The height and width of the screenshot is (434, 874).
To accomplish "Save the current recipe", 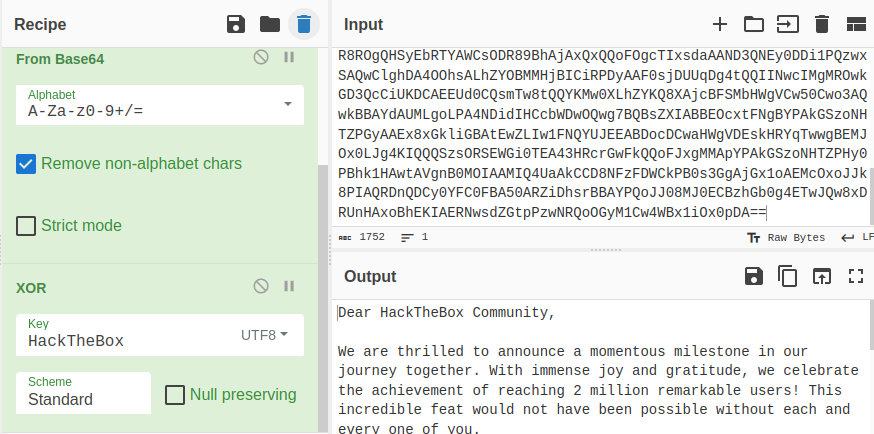I will tap(236, 24).
